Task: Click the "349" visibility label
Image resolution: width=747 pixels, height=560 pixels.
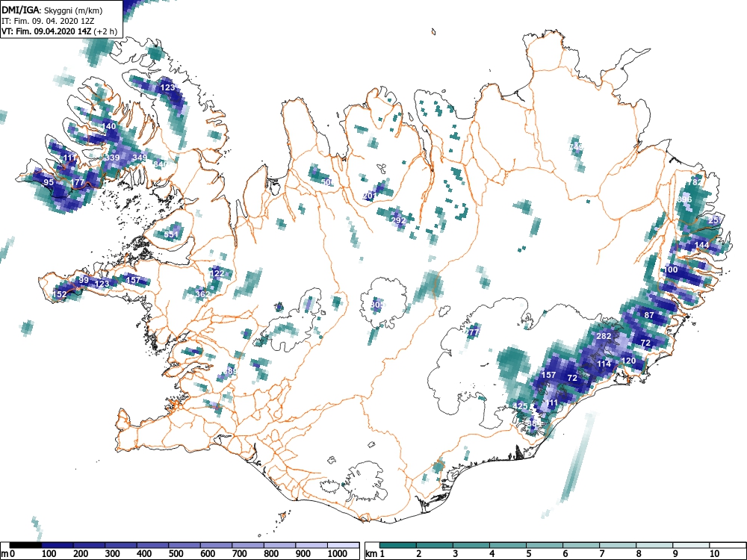Action: tap(140, 158)
